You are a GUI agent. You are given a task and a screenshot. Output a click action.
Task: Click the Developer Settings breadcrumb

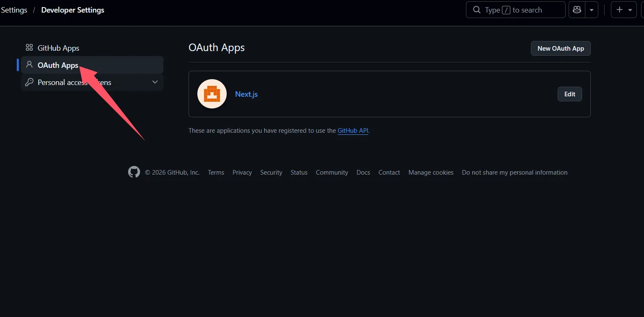point(73,10)
